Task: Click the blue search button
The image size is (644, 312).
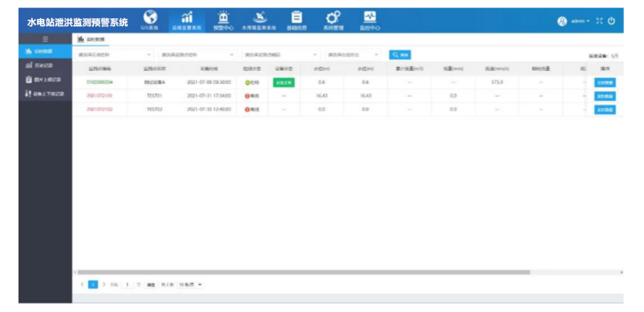Action: (400, 55)
